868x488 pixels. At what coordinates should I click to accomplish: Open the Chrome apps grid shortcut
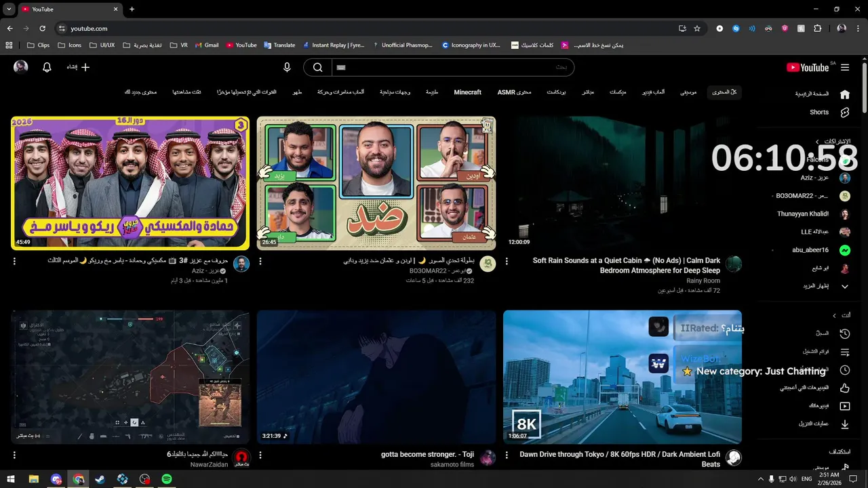(x=9, y=45)
